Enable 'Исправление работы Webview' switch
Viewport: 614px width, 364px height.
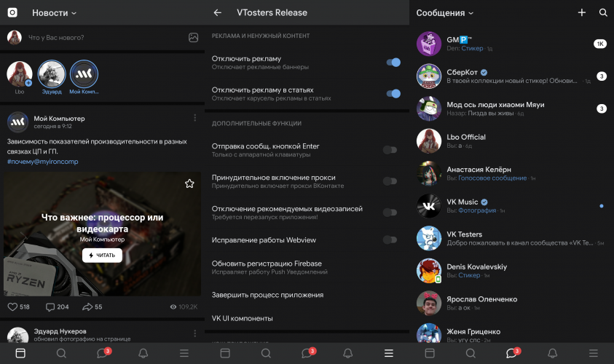click(390, 240)
